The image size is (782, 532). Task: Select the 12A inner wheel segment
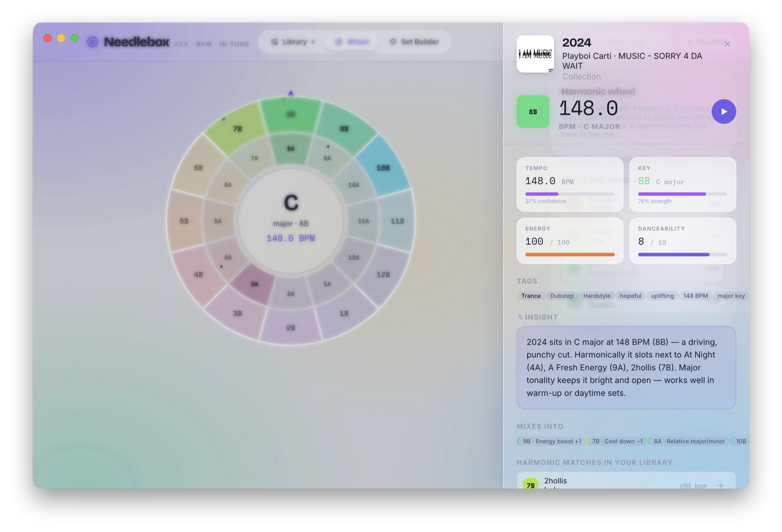point(354,257)
